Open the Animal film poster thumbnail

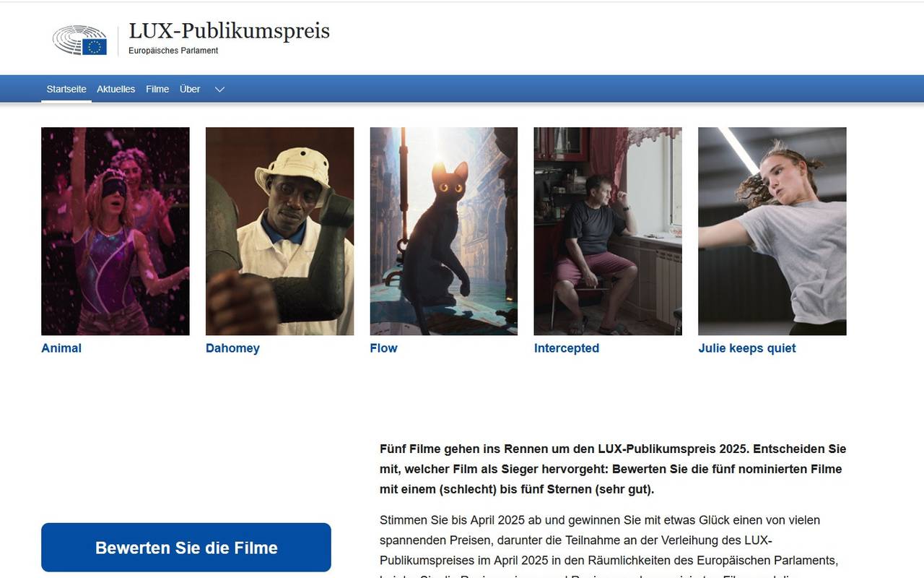click(115, 231)
